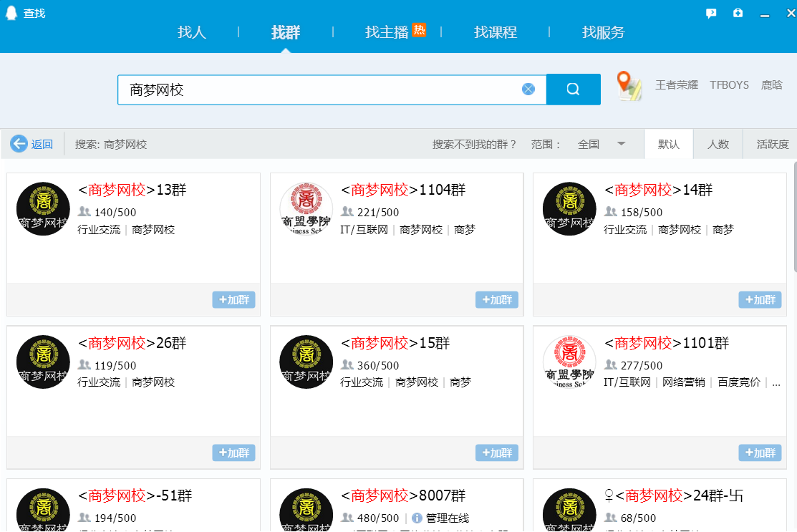Viewport: 797px width, 532px height.
Task: Click the IT/互联网 tag on 1104群
Action: tap(364, 230)
